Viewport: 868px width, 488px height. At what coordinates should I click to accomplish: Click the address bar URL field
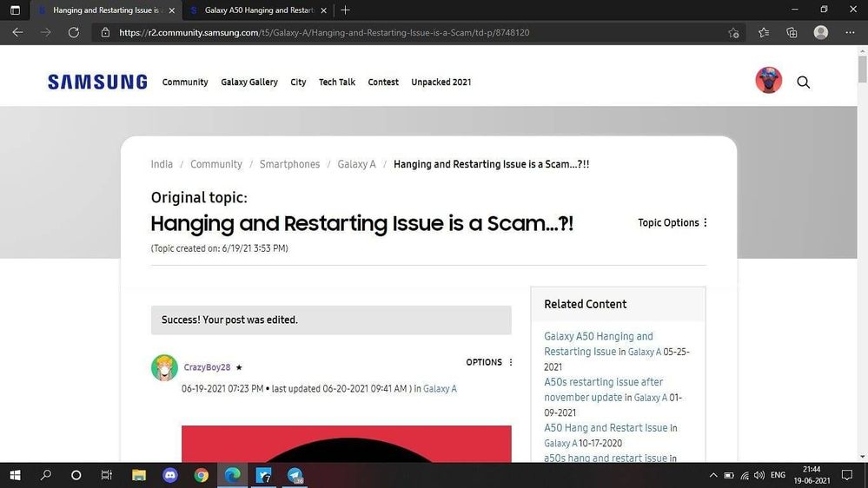(409, 33)
